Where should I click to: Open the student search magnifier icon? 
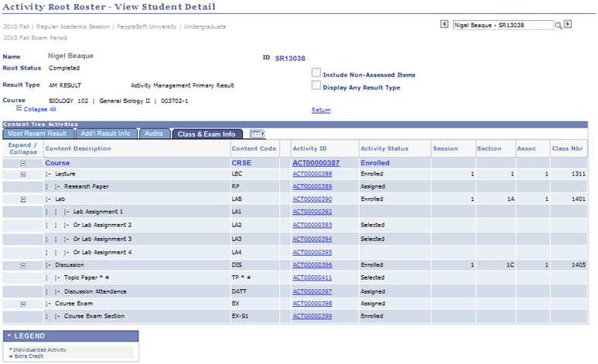click(x=559, y=26)
